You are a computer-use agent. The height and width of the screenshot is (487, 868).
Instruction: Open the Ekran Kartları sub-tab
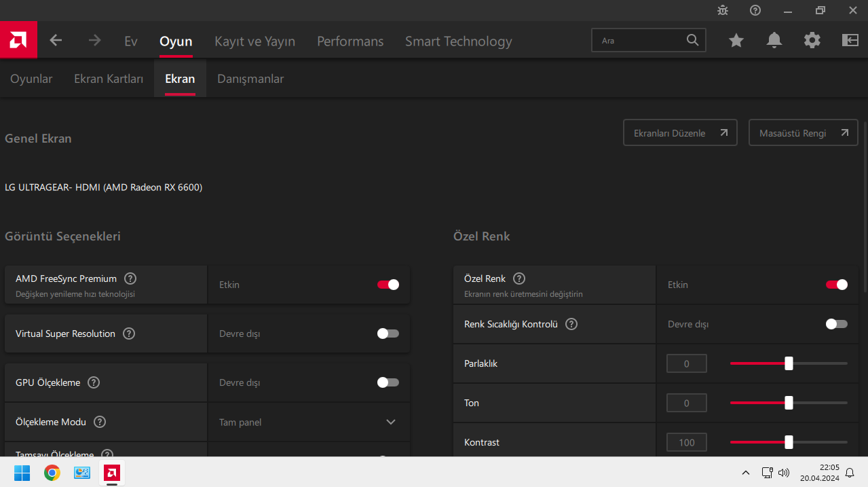pos(109,79)
